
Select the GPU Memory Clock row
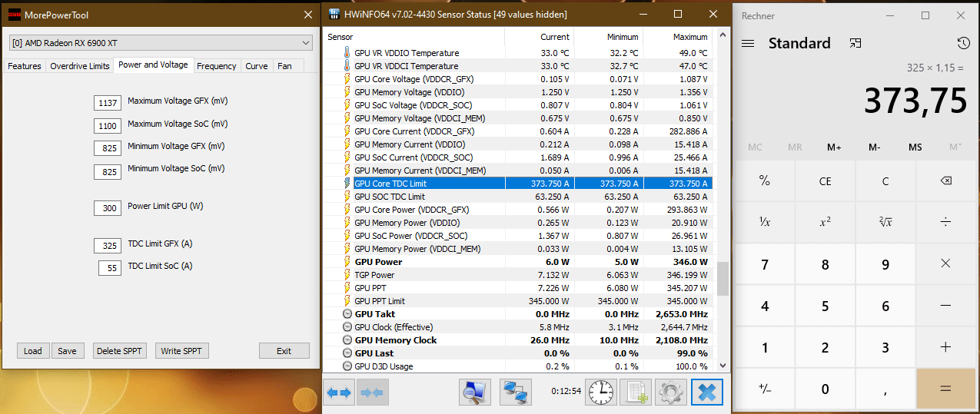click(x=527, y=340)
